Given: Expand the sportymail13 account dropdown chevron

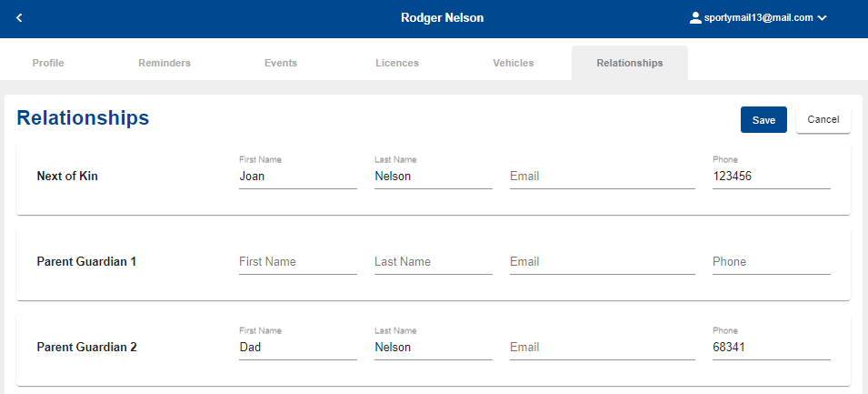Looking at the screenshot, I should coord(822,18).
